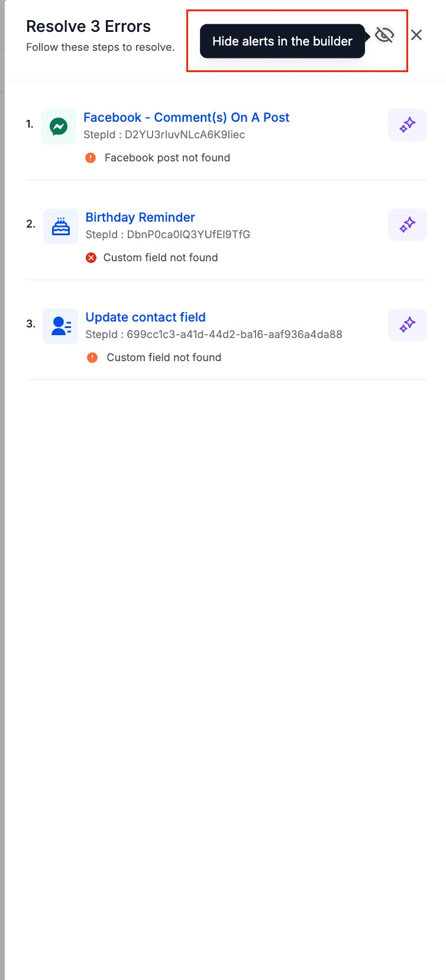446x980 pixels.
Task: Click the orange warning icon beside Facebook post not found
Action: tap(91, 158)
